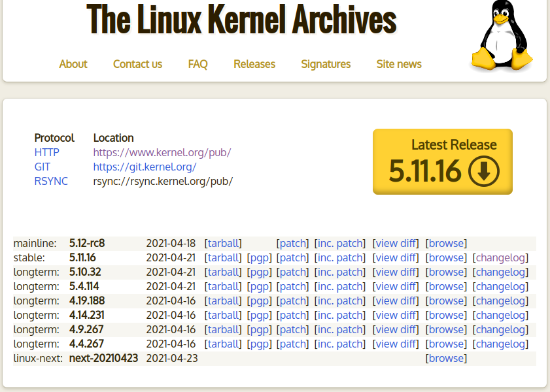The image size is (550, 392).
Task: Download longterm 4.19.188 tarball
Action: click(223, 301)
